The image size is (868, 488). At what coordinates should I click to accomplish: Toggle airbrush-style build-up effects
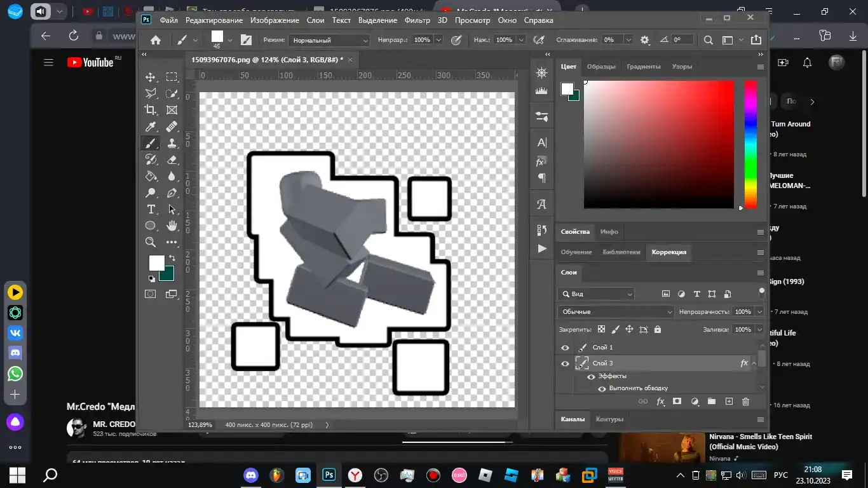539,39
